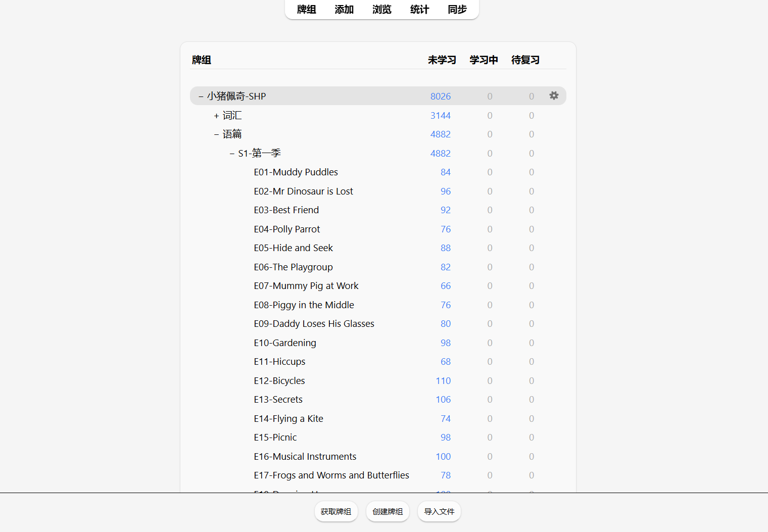Select deck E15-Picnic
Image resolution: width=768 pixels, height=532 pixels.
point(275,438)
